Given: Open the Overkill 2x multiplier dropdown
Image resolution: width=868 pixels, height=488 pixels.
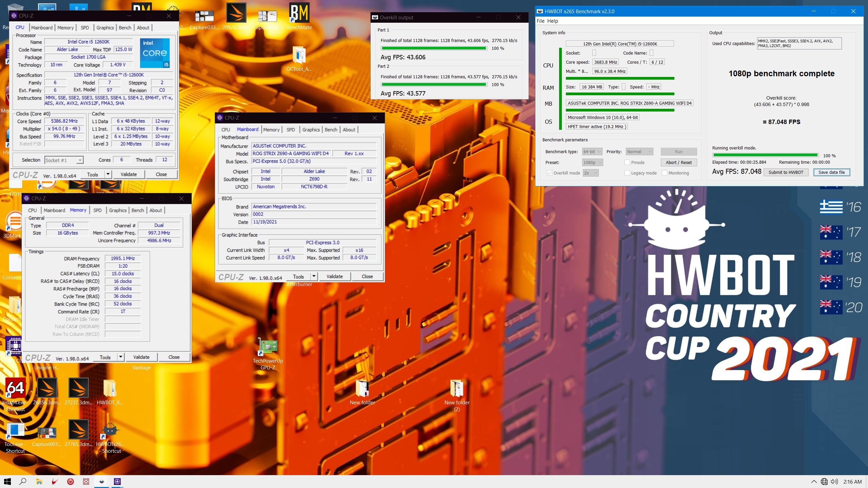Looking at the screenshot, I should coord(591,173).
